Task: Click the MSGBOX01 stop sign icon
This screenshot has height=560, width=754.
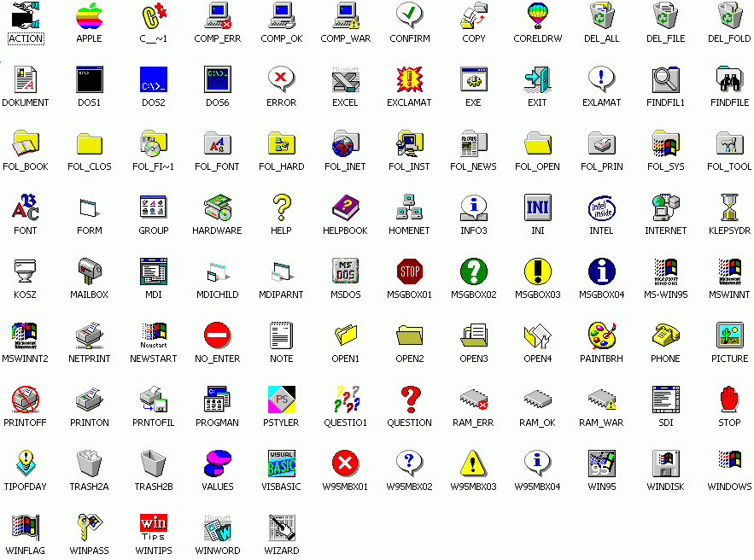Action: click(x=409, y=271)
